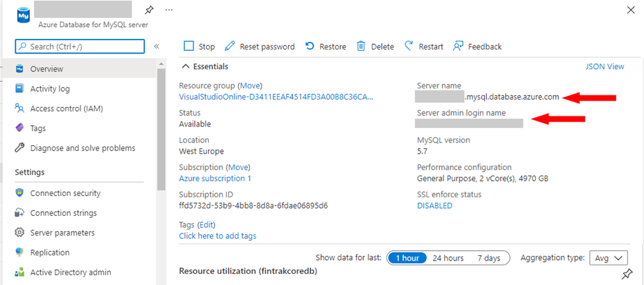
Task: Click the Azure subscription 1 link
Action: pyautogui.click(x=215, y=178)
